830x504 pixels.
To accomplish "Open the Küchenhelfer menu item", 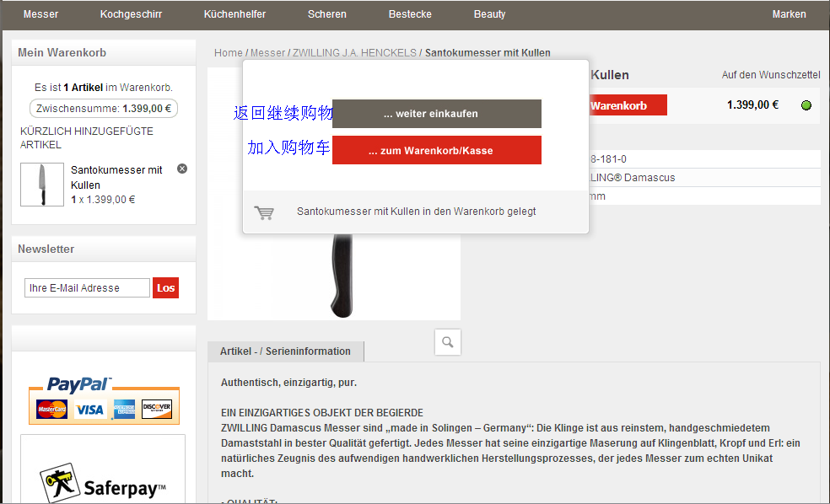I will 234,14.
